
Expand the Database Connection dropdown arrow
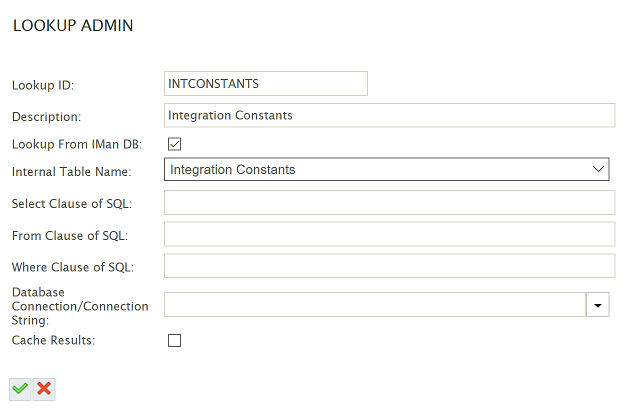click(x=598, y=305)
